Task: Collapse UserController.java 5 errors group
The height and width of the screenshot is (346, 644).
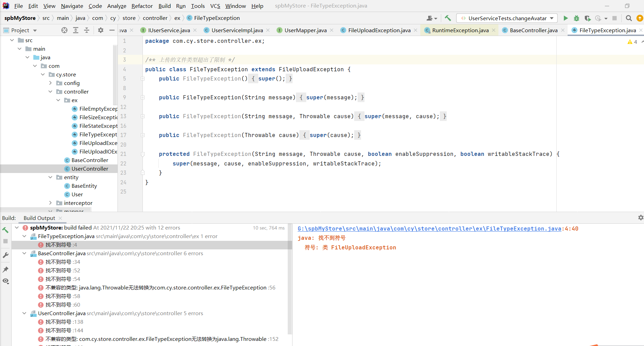Action: pyautogui.click(x=24, y=313)
